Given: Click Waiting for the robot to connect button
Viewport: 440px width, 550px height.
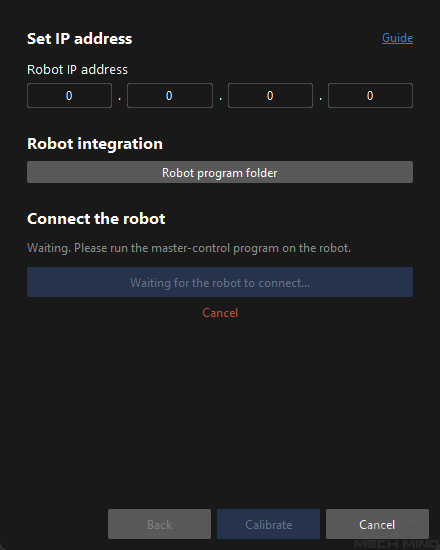Looking at the screenshot, I should pyautogui.click(x=220, y=282).
